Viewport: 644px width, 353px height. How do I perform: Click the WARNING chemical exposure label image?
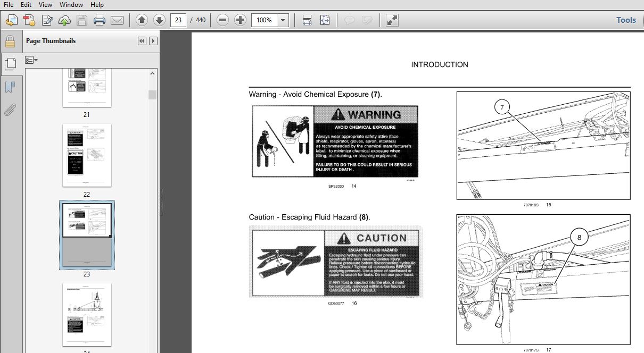point(335,141)
